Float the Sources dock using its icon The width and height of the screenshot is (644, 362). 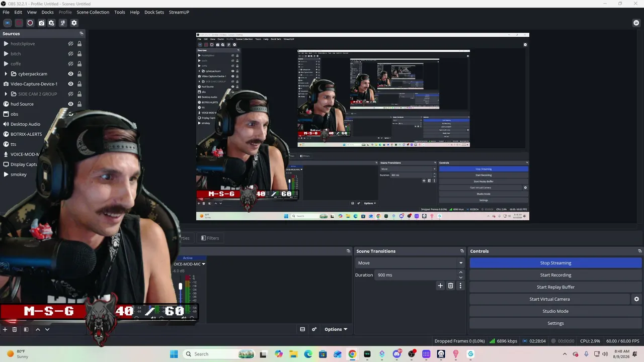[x=81, y=34]
